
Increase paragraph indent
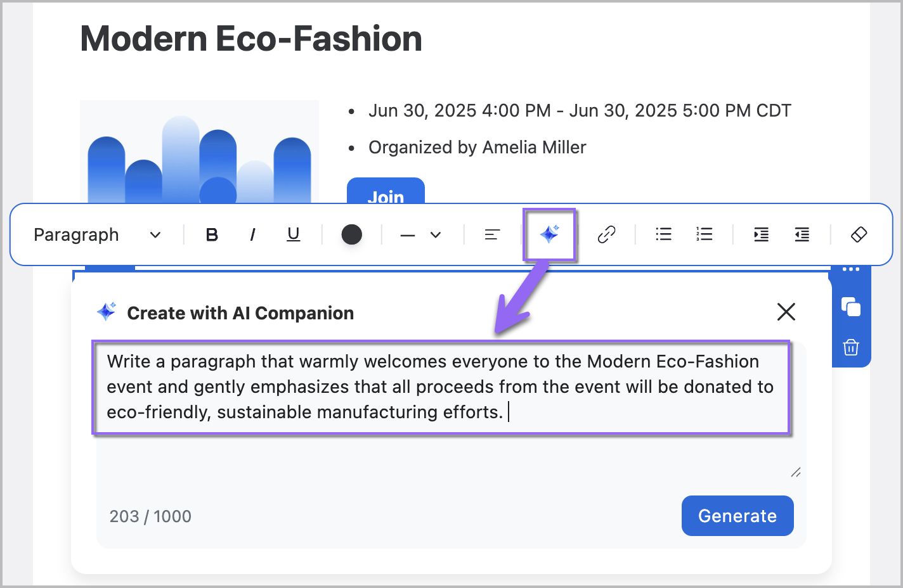[x=761, y=235]
